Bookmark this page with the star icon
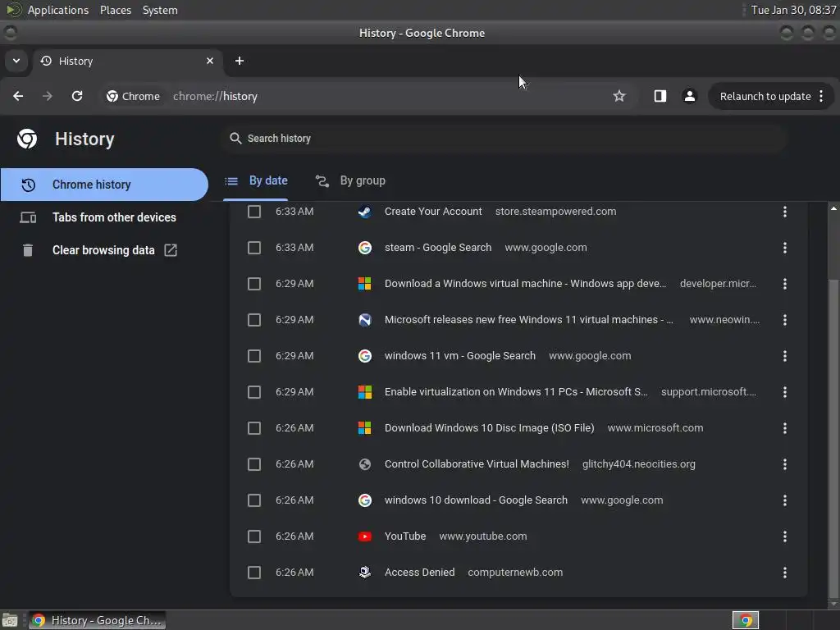The image size is (840, 630). pos(619,96)
